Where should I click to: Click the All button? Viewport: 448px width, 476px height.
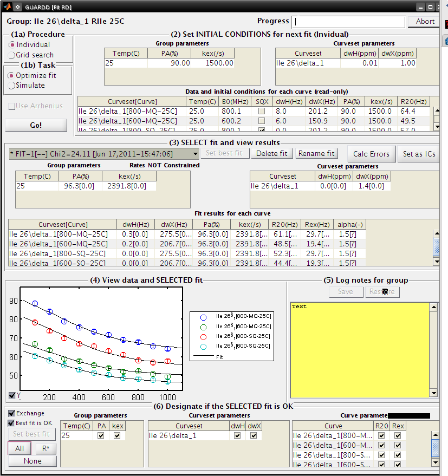(20, 448)
